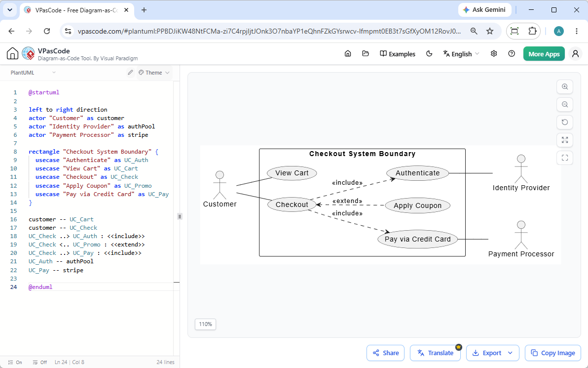588x368 pixels.
Task: Click the site information icon in address bar
Action: [x=68, y=31]
